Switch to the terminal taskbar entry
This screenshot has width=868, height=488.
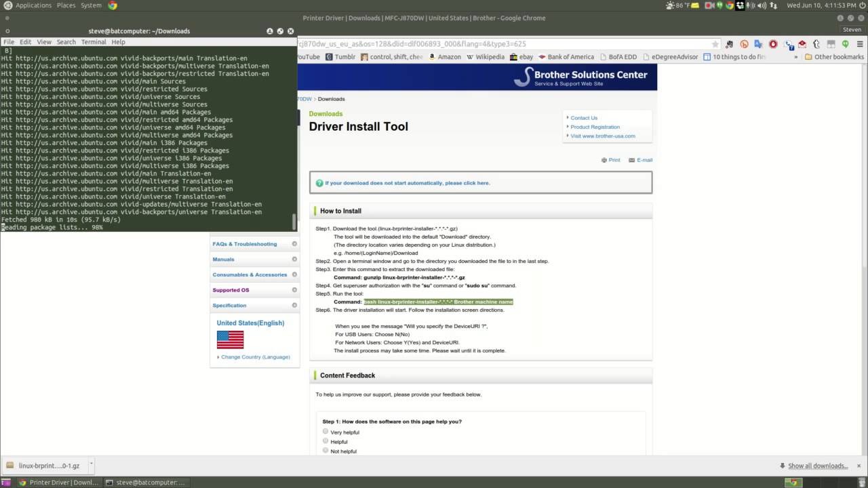coord(145,482)
